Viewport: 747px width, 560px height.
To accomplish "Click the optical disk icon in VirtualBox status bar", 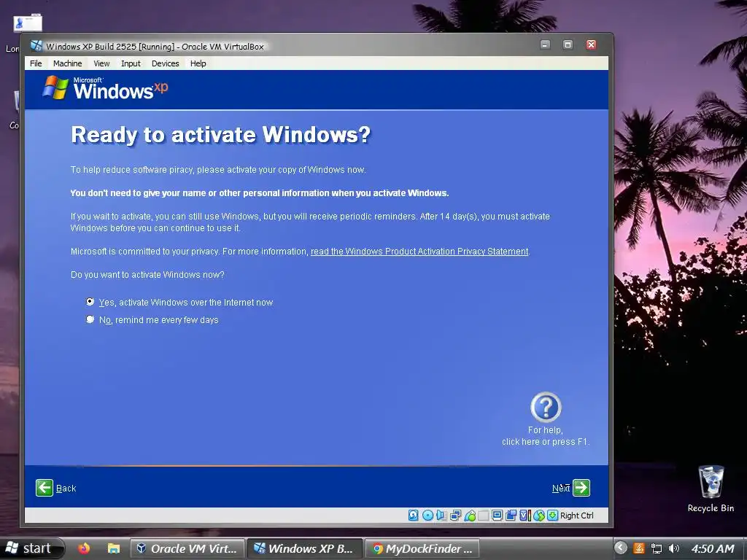I will (427, 516).
